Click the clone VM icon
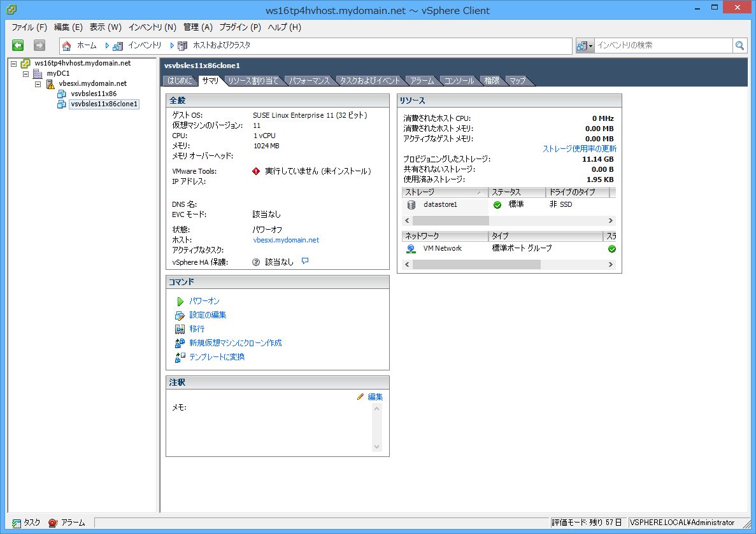This screenshot has height=534, width=756. click(x=180, y=343)
